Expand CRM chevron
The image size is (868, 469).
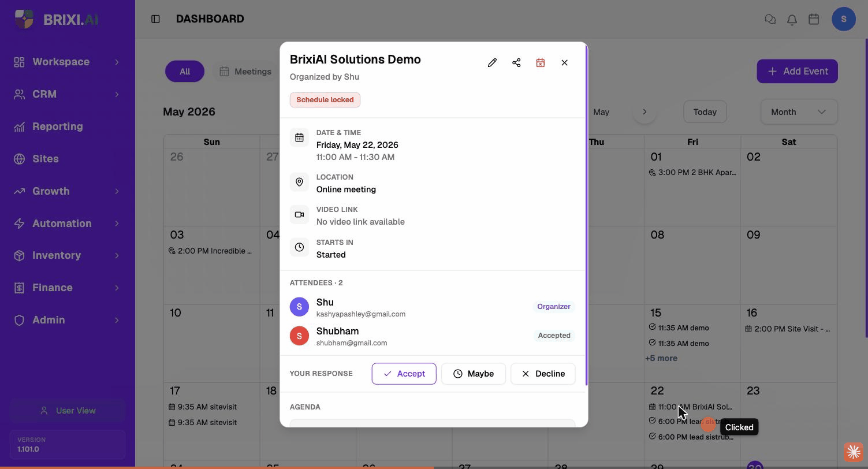pos(117,94)
